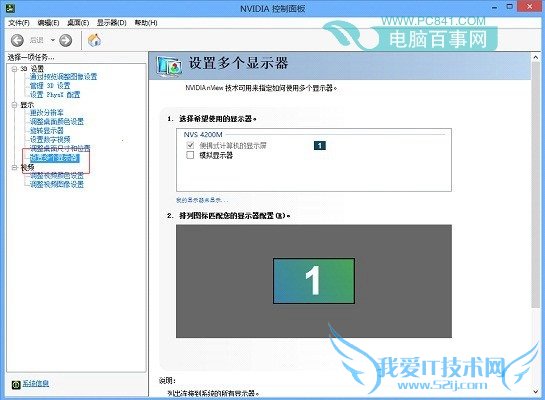Select 调整视频颜色设置 task

point(57,176)
